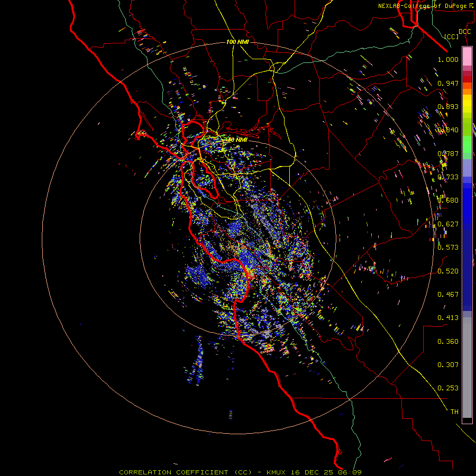Image resolution: width=476 pixels, height=476 pixels.
Task: Click the 1.000 value on the color scale
Action: click(448, 59)
